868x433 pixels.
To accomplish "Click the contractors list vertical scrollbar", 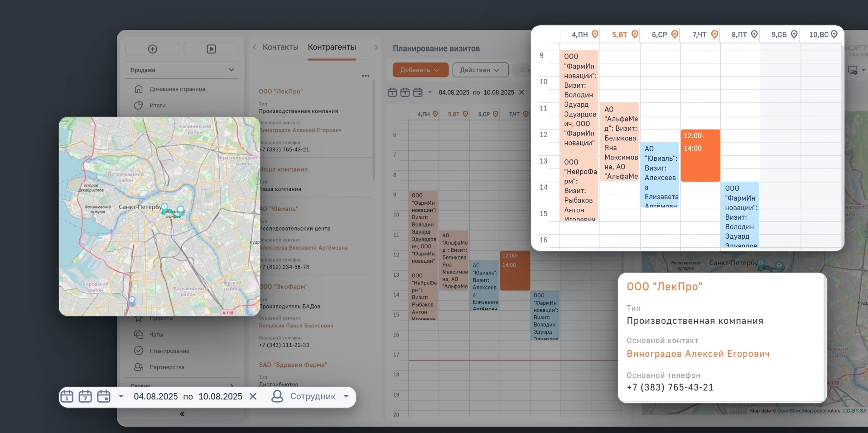I will pos(374,130).
